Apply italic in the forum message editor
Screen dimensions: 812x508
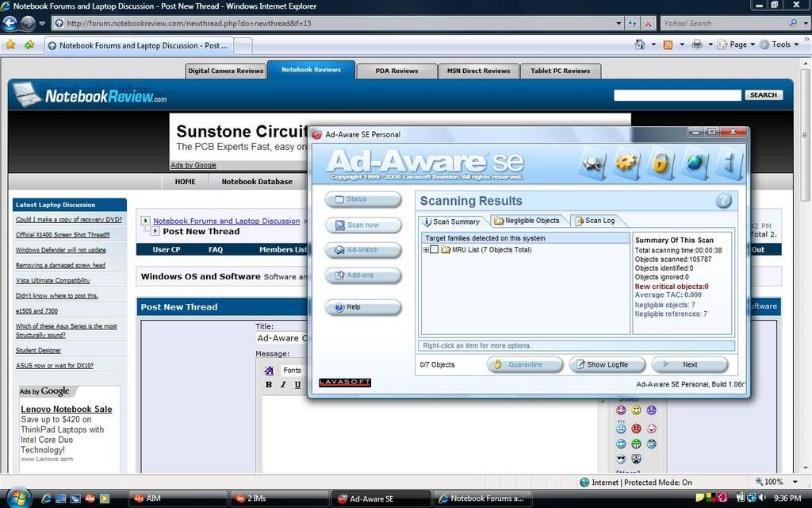click(x=283, y=385)
